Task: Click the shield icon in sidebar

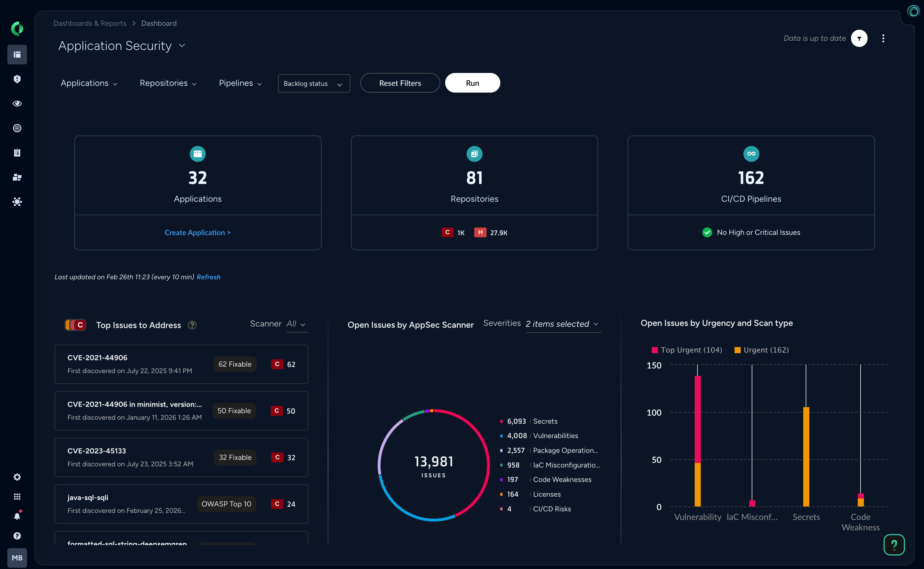Action: pyautogui.click(x=17, y=79)
